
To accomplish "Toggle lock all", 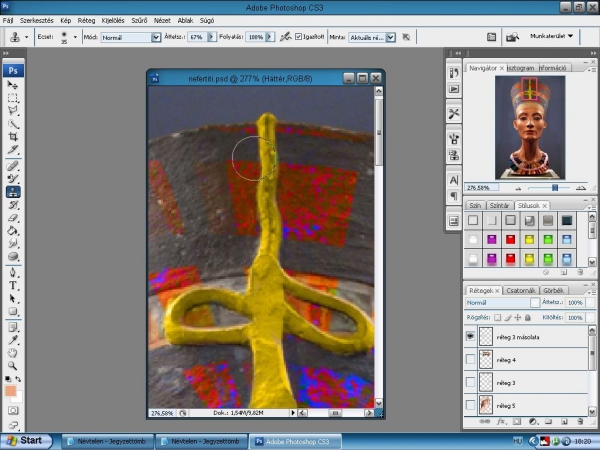I will pyautogui.click(x=528, y=317).
